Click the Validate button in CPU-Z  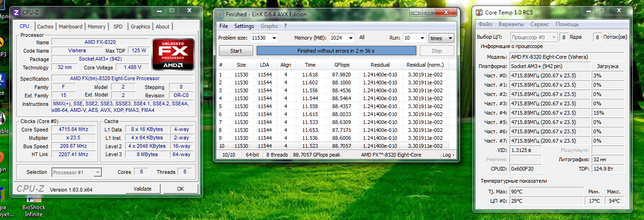click(x=142, y=189)
